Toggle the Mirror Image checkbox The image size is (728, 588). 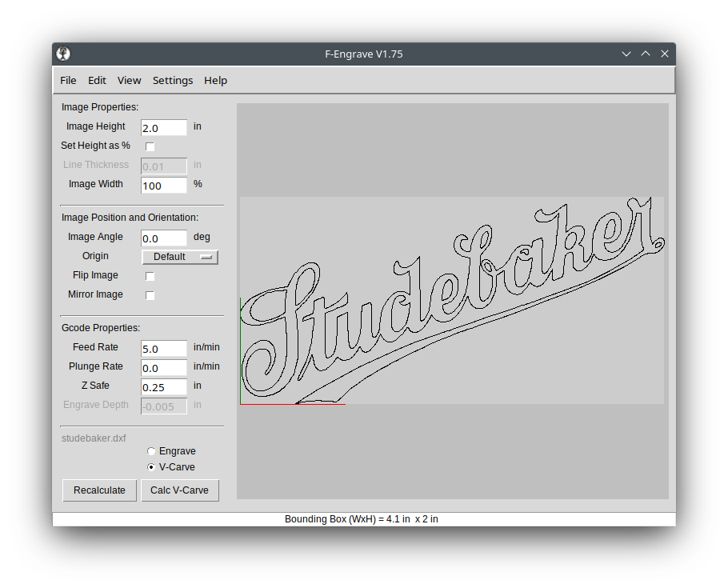[150, 295]
